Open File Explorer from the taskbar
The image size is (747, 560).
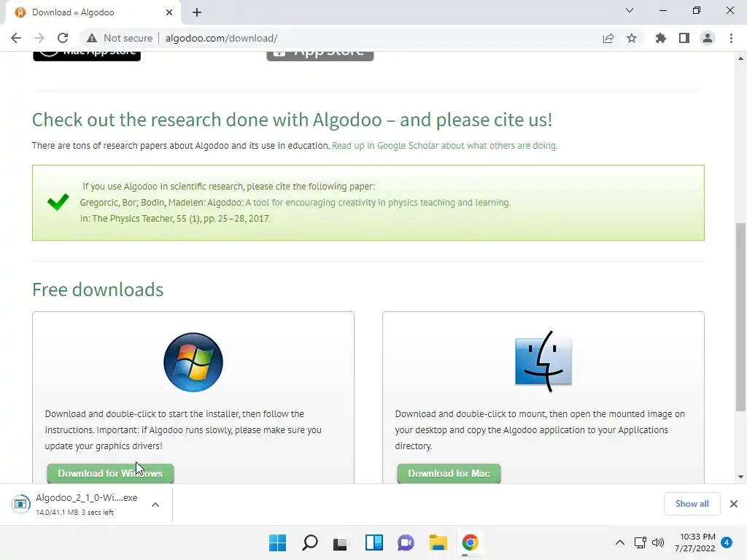point(438,542)
